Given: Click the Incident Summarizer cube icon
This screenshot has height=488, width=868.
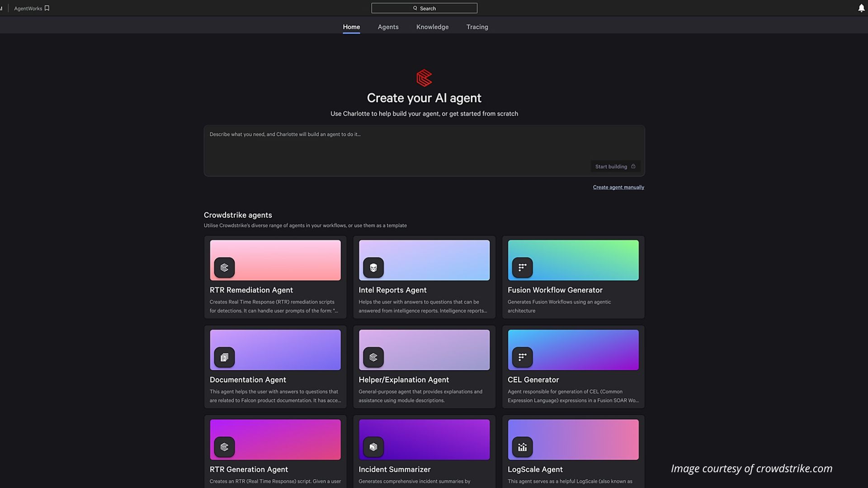Looking at the screenshot, I should [373, 447].
